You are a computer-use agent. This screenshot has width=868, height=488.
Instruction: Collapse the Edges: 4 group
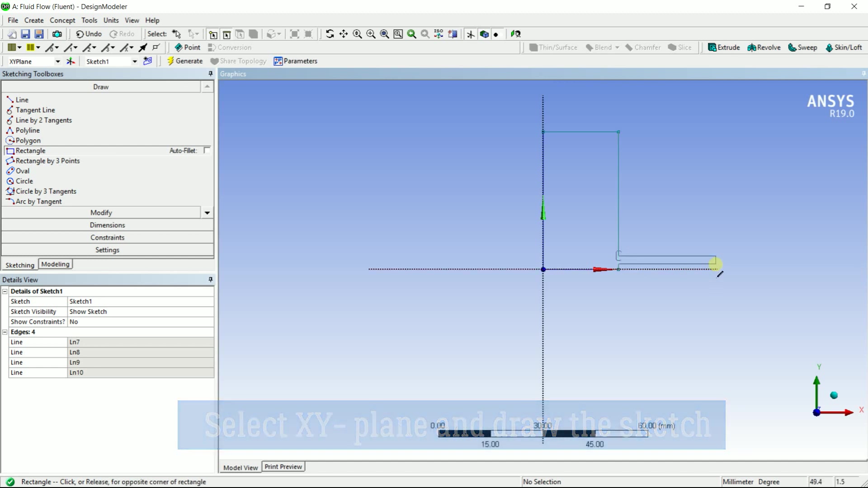(5, 332)
